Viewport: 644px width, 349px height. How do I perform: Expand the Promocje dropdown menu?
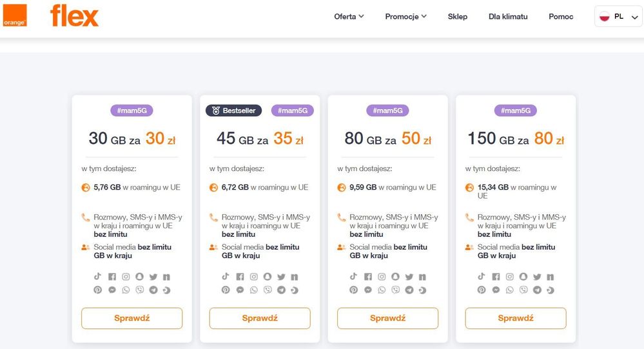[x=405, y=17]
